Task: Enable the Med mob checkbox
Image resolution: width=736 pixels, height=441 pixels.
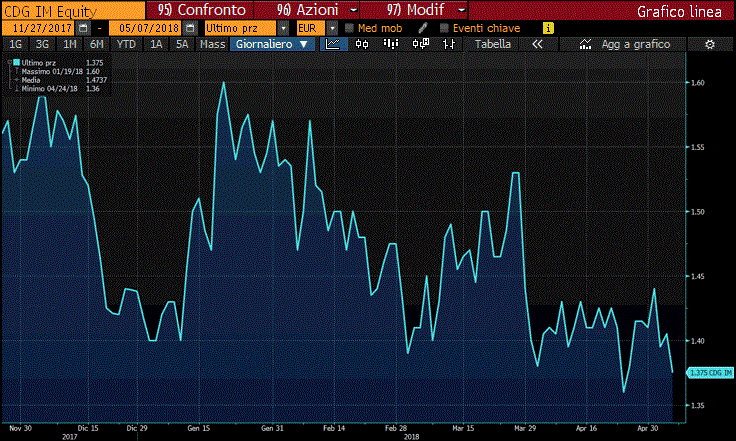Action: click(x=350, y=28)
